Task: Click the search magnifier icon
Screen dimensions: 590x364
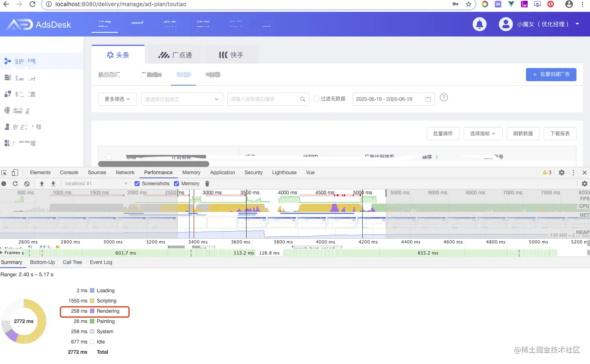Action: coord(303,99)
